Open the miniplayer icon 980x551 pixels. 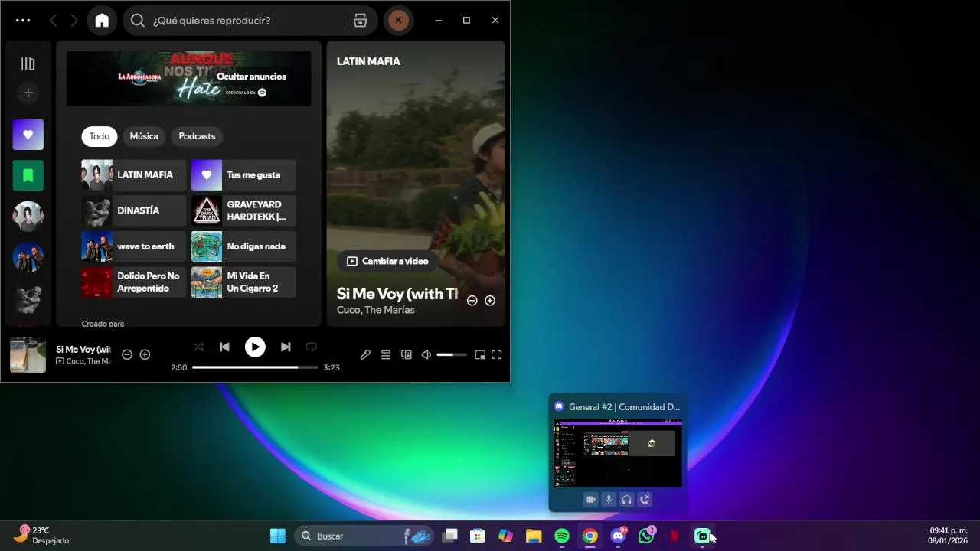(480, 354)
